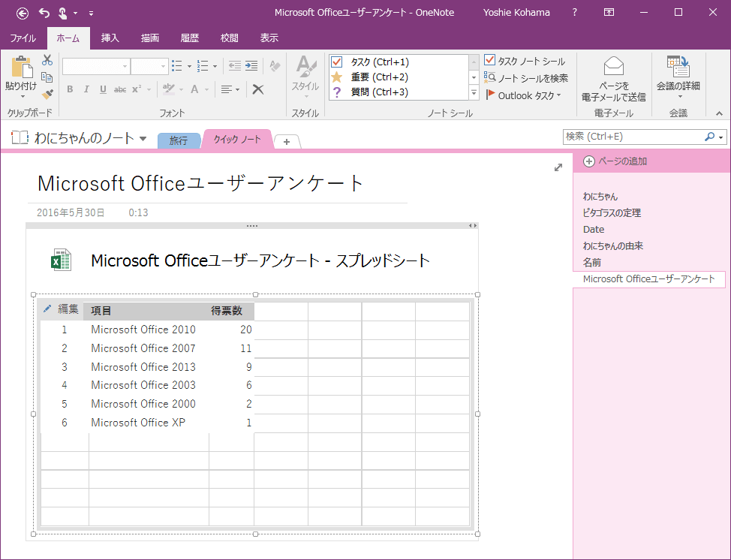The height and width of the screenshot is (560, 731).
Task: Expand the tags gallery more arrow
Action: click(x=474, y=93)
